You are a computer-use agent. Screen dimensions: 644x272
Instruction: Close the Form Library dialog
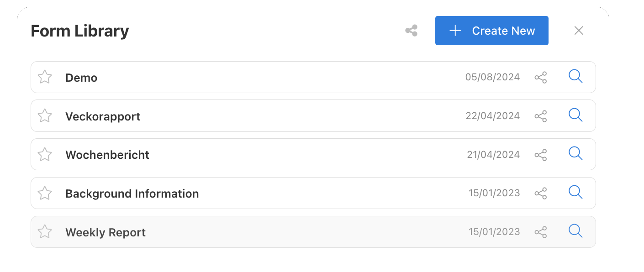[579, 31]
